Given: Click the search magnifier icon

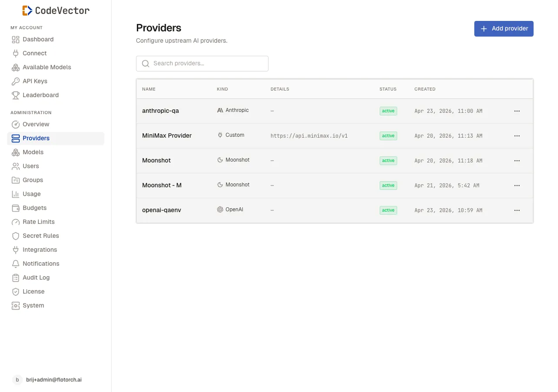Looking at the screenshot, I should 146,64.
